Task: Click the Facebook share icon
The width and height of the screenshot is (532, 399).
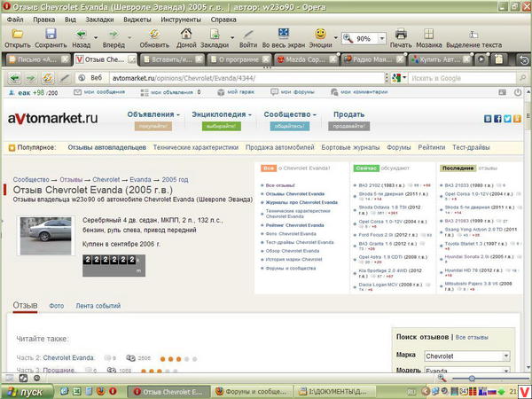Action: pyautogui.click(x=497, y=119)
